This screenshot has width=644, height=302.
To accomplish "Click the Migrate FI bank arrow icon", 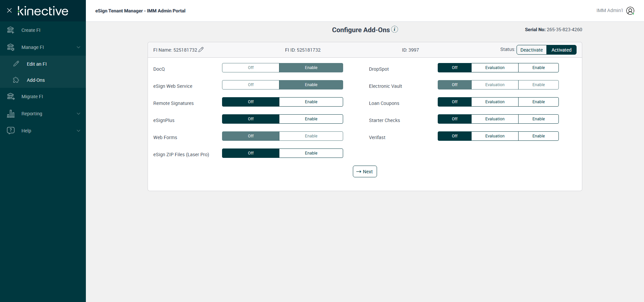I will click(x=11, y=97).
